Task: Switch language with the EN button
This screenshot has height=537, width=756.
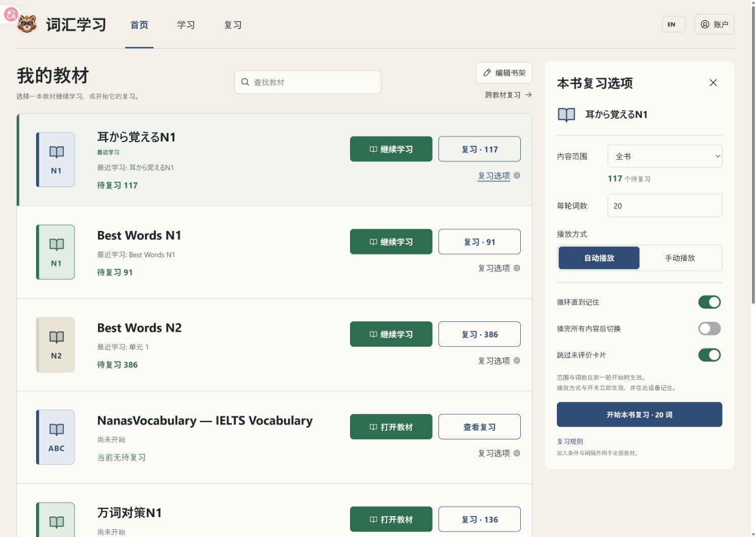Action: [x=674, y=24]
